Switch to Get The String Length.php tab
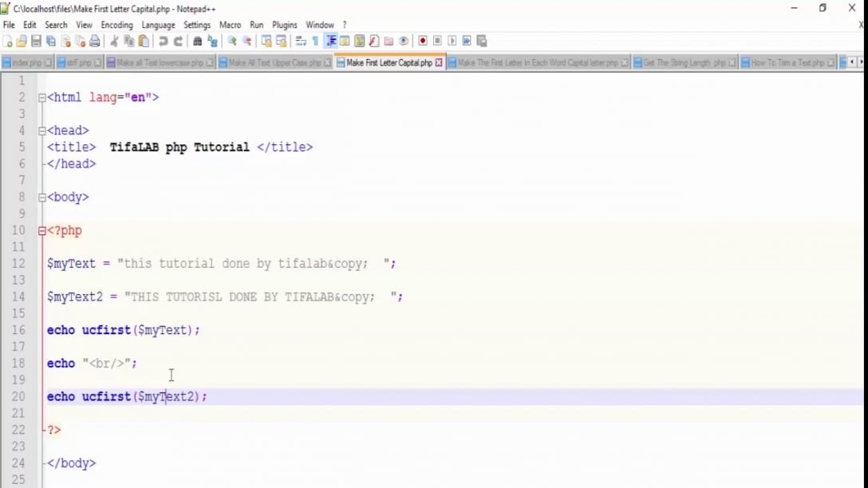Screen dimensions: 868x488 [685, 62]
